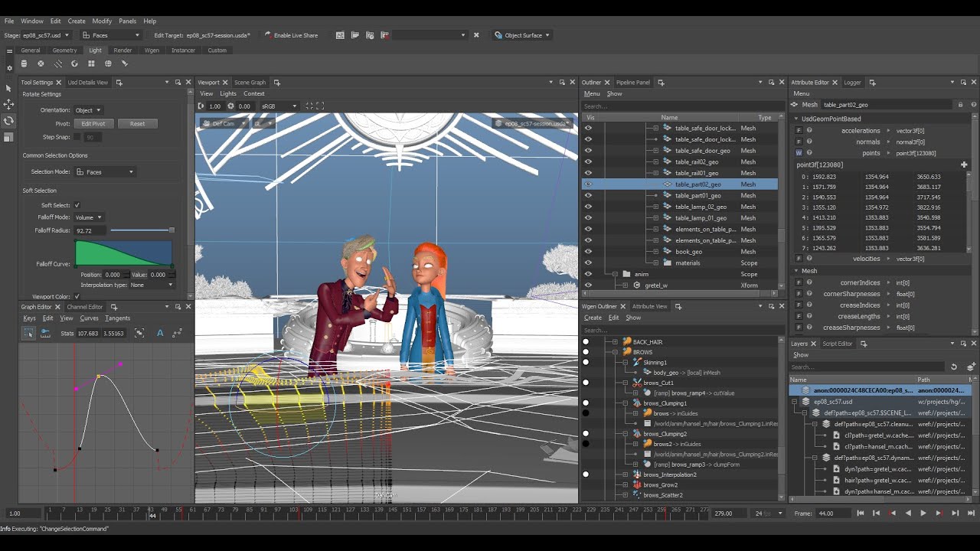The height and width of the screenshot is (551, 980).
Task: Open sRGB color space dropdown
Action: click(279, 106)
